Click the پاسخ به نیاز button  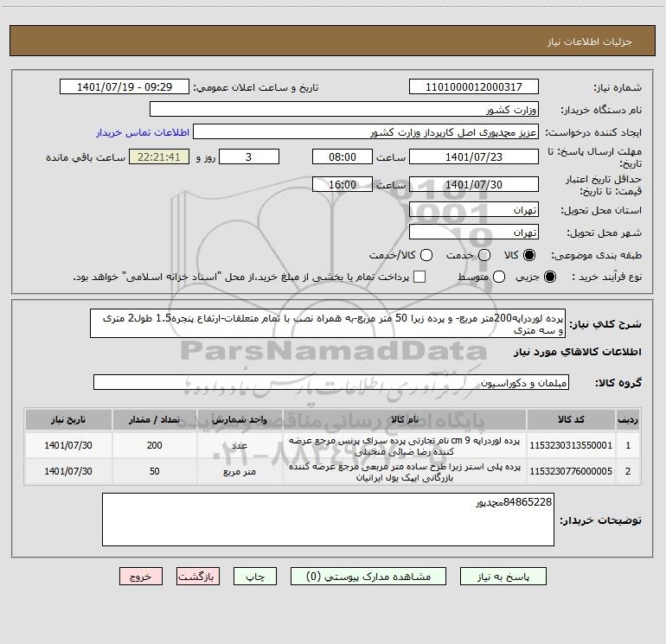point(503,577)
